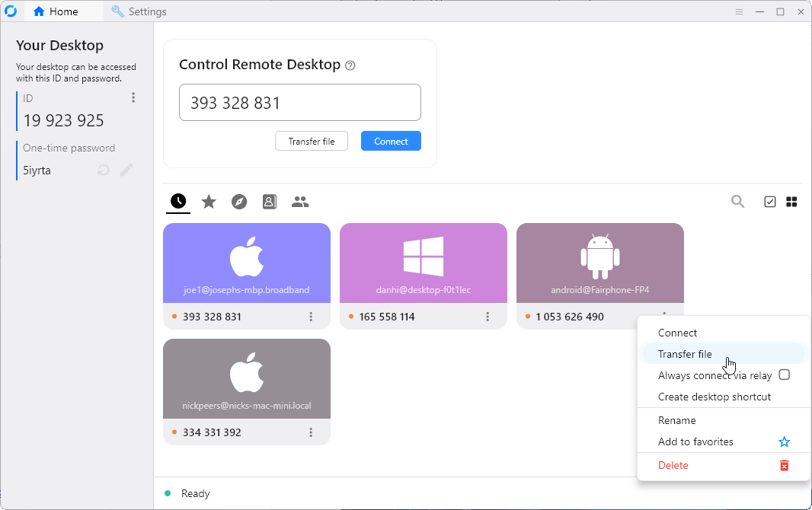Open options menu for peer 165 558 114
The image size is (812, 510).
[x=488, y=317]
